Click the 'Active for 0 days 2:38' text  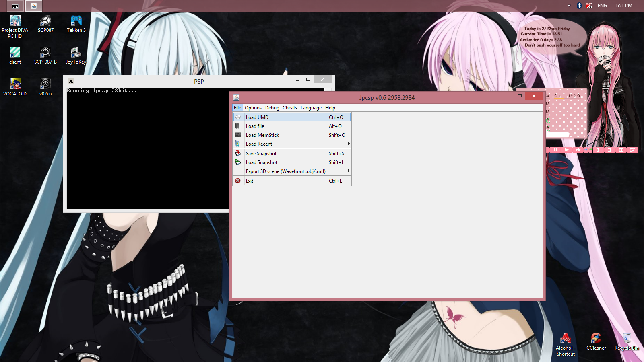[541, 40]
